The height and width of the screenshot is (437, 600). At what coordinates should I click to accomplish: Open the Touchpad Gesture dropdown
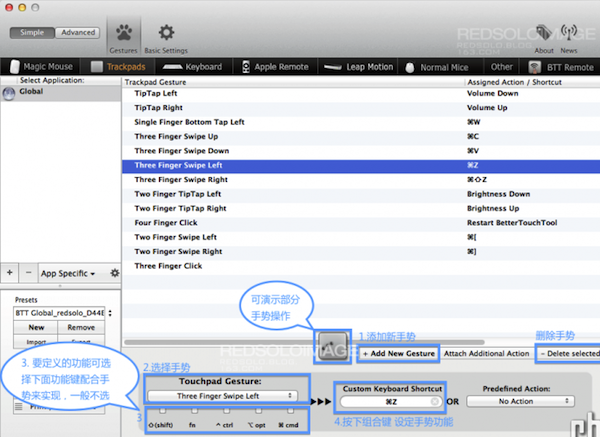click(x=222, y=396)
